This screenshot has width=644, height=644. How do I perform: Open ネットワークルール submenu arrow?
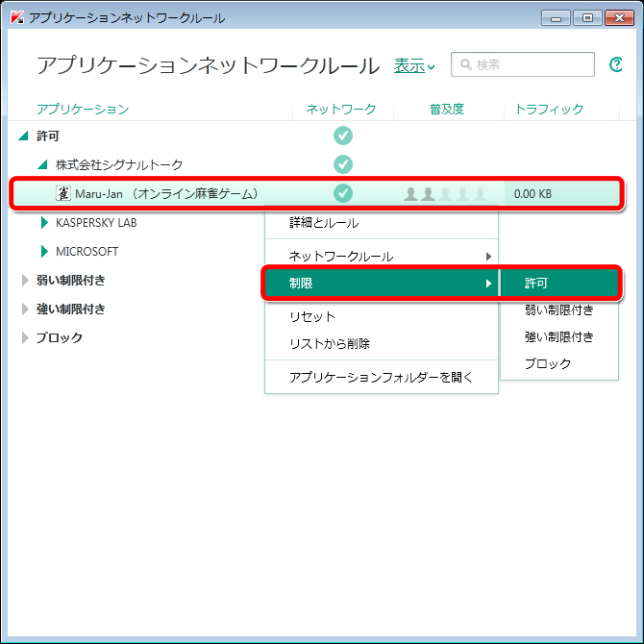click(x=488, y=257)
